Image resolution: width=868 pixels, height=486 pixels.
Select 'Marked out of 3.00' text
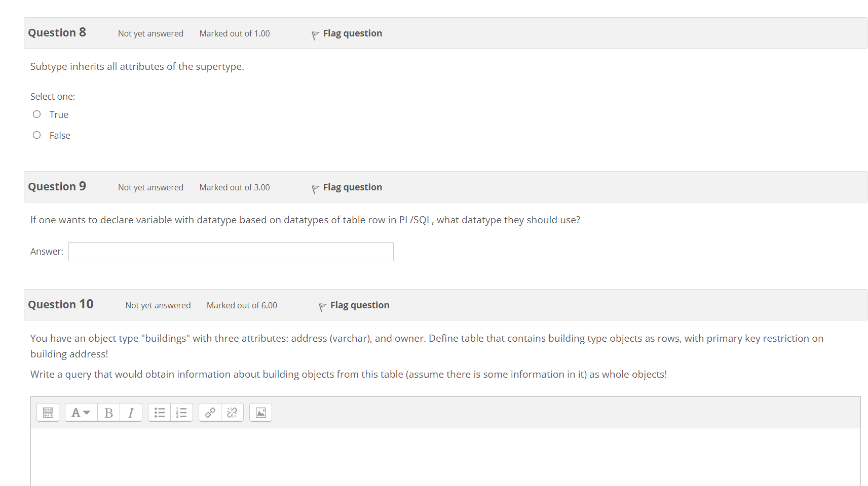235,187
